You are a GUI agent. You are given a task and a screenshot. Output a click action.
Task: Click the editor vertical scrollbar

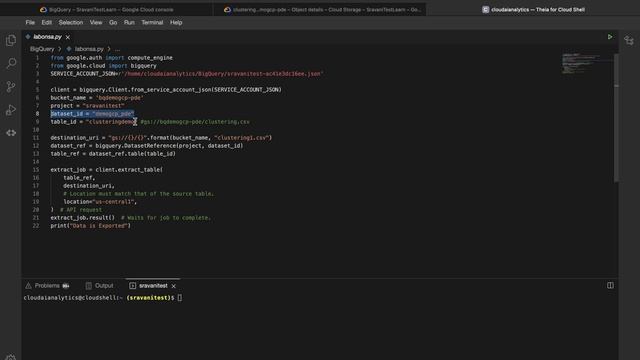[616, 118]
